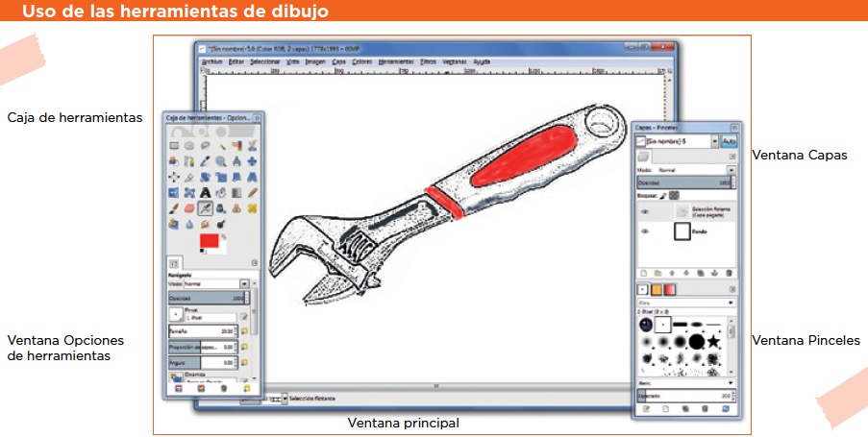868x437 pixels.
Task: Click the Fondo layer thumbnail
Action: point(682,231)
